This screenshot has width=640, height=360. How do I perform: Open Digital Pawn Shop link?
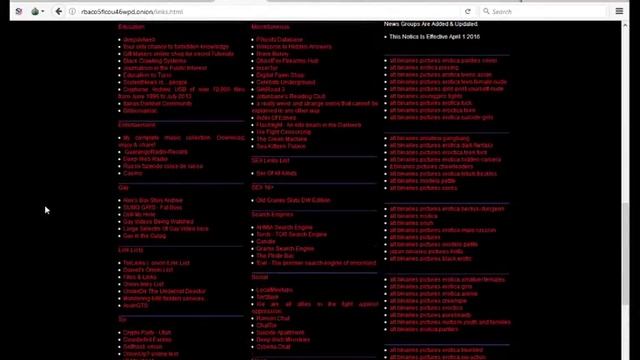pyautogui.click(x=280, y=75)
